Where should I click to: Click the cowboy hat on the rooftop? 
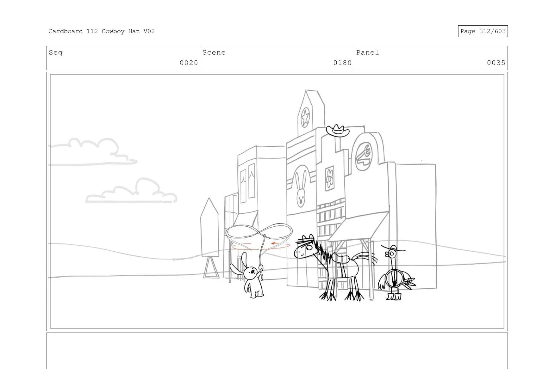click(x=338, y=130)
